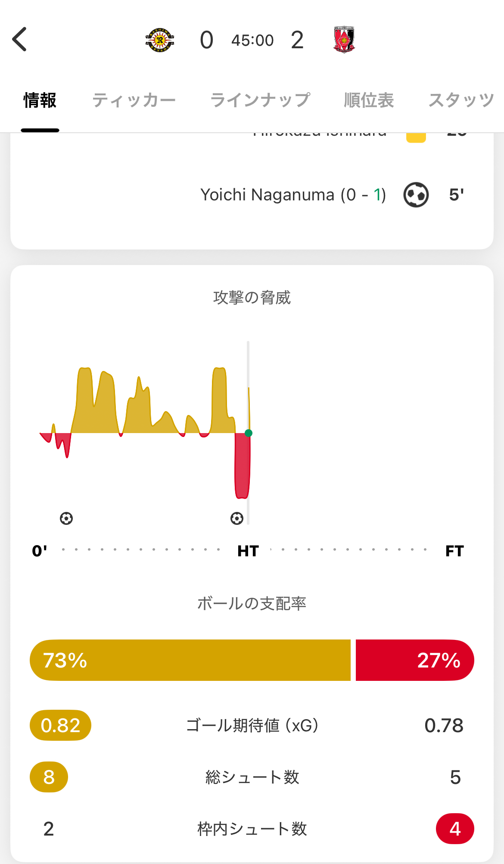Tap the 27% red possession bar
The height and width of the screenshot is (864, 504).
tap(415, 660)
